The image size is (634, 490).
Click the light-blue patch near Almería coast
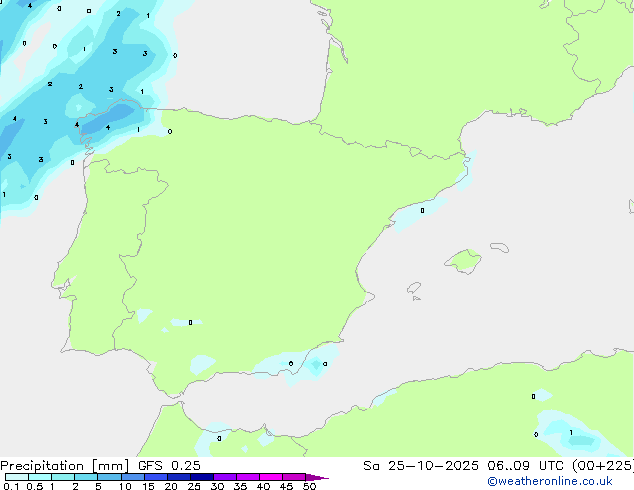[x=316, y=365]
